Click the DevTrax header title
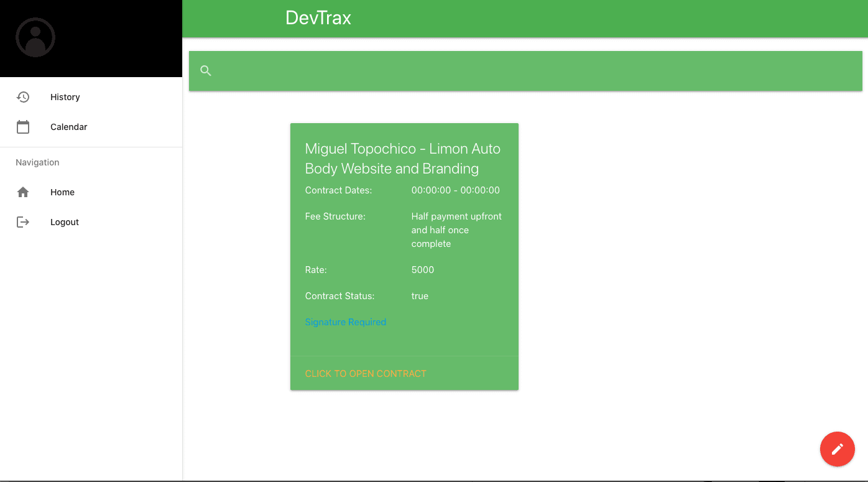The width and height of the screenshot is (868, 482). (318, 18)
